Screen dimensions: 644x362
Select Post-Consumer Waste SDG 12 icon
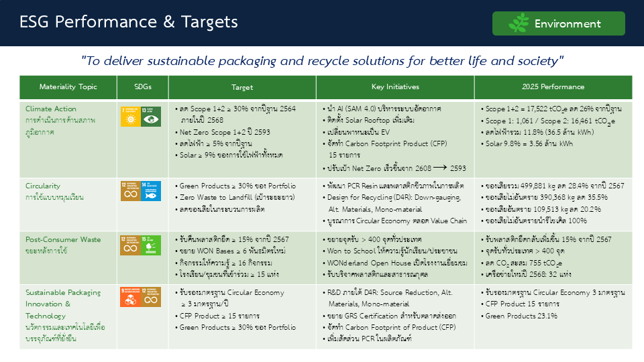click(x=131, y=245)
